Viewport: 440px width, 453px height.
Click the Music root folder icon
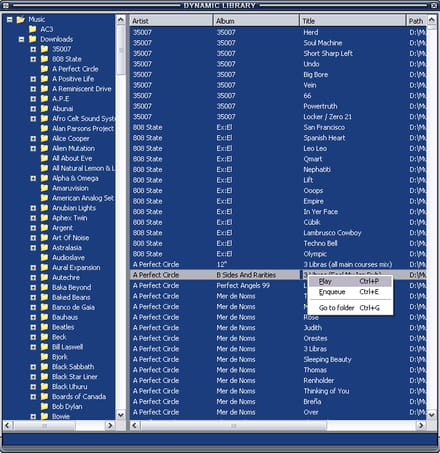click(x=21, y=19)
